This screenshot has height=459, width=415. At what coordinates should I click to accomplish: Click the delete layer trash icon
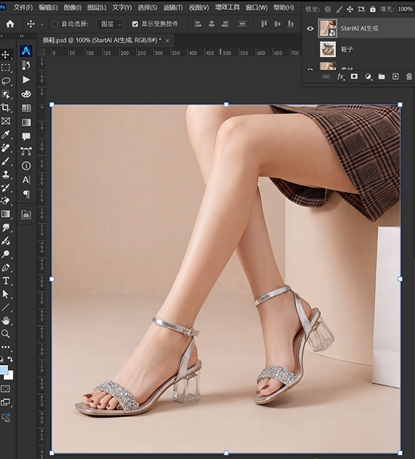pos(409,77)
